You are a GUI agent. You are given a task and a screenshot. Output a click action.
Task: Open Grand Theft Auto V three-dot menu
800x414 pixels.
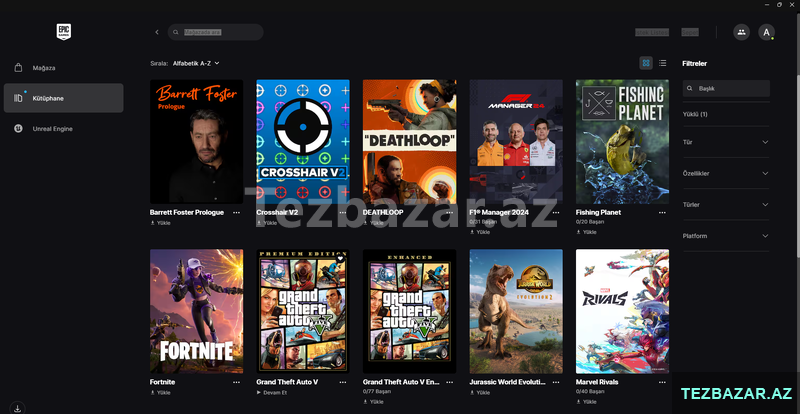click(343, 382)
